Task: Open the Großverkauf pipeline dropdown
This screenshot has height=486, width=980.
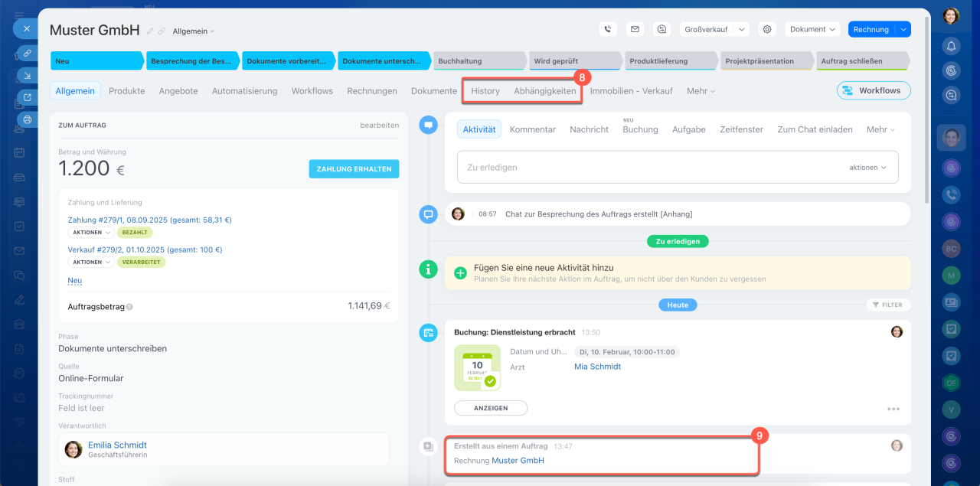Action: 714,29
